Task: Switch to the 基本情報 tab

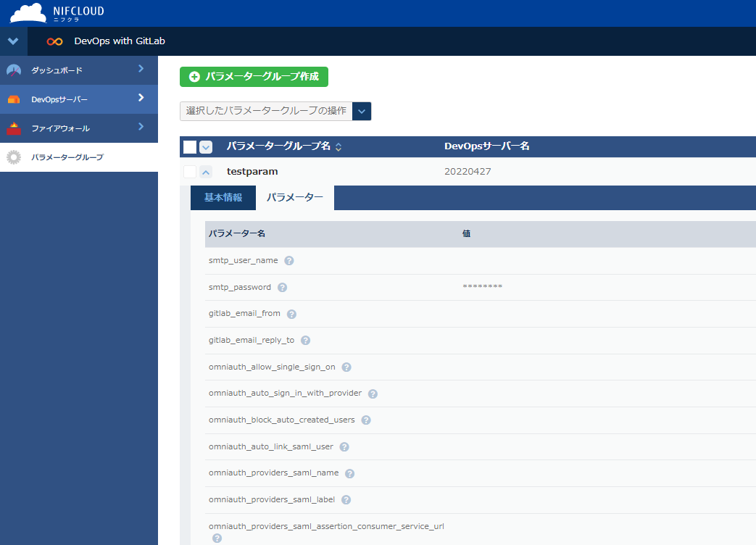Action: coord(223,198)
